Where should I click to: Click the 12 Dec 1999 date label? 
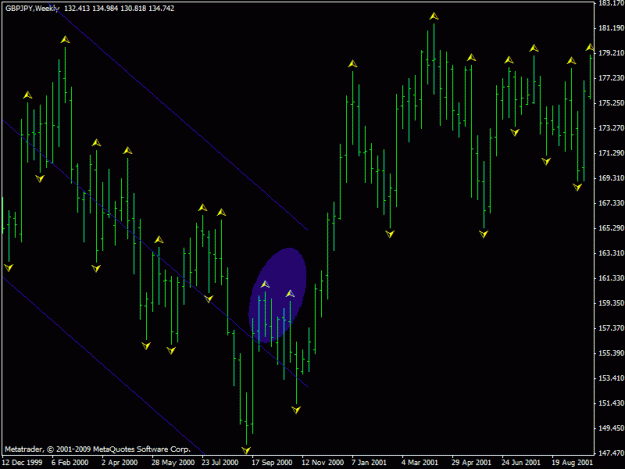pyautogui.click(x=22, y=463)
